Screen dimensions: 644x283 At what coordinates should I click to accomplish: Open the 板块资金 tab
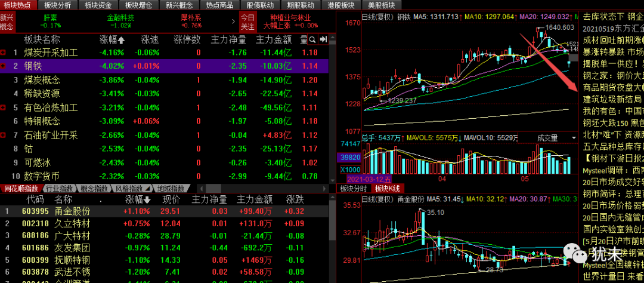(98, 5)
